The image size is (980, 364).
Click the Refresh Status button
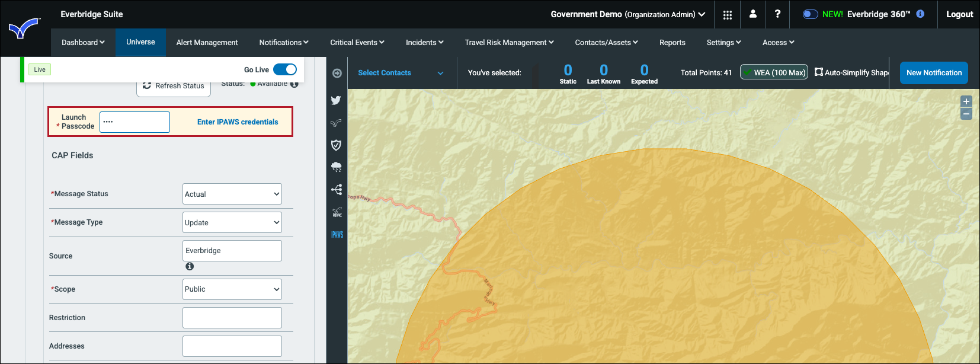tap(174, 86)
